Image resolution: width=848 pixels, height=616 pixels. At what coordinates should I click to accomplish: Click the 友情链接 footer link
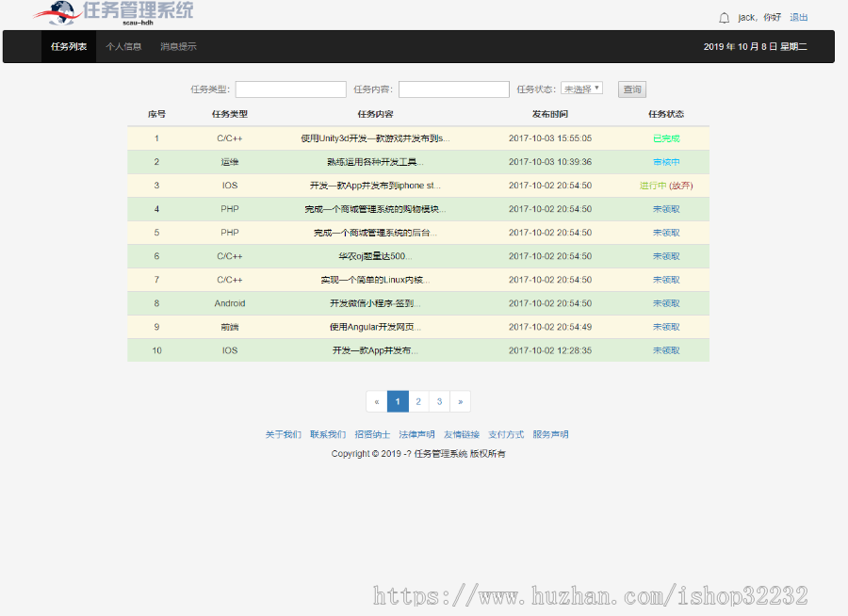click(x=462, y=434)
